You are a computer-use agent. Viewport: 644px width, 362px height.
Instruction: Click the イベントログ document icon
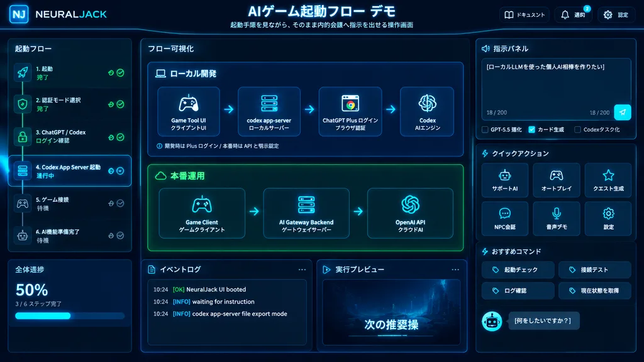pyautogui.click(x=152, y=270)
